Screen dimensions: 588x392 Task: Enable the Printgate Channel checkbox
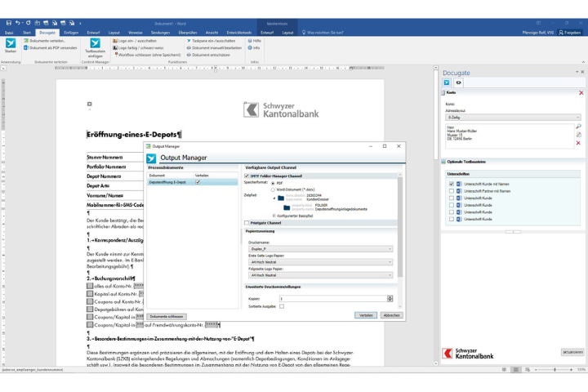point(247,223)
